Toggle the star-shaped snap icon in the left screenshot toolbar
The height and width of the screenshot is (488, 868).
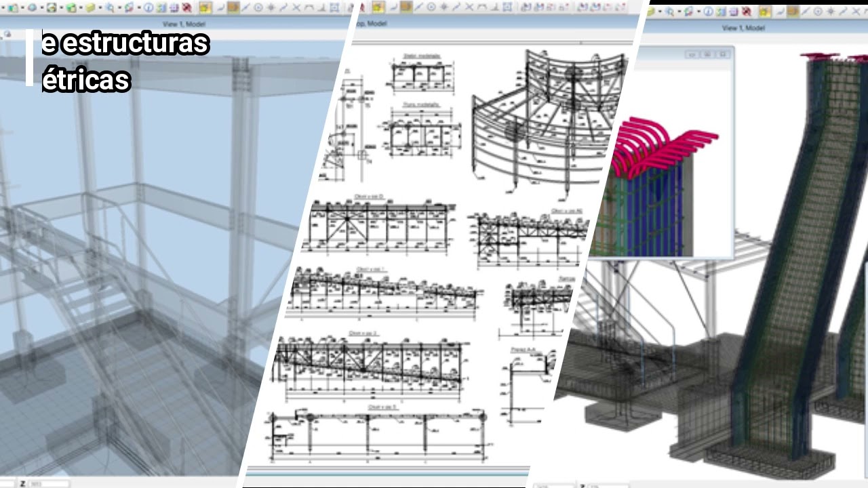[271, 7]
